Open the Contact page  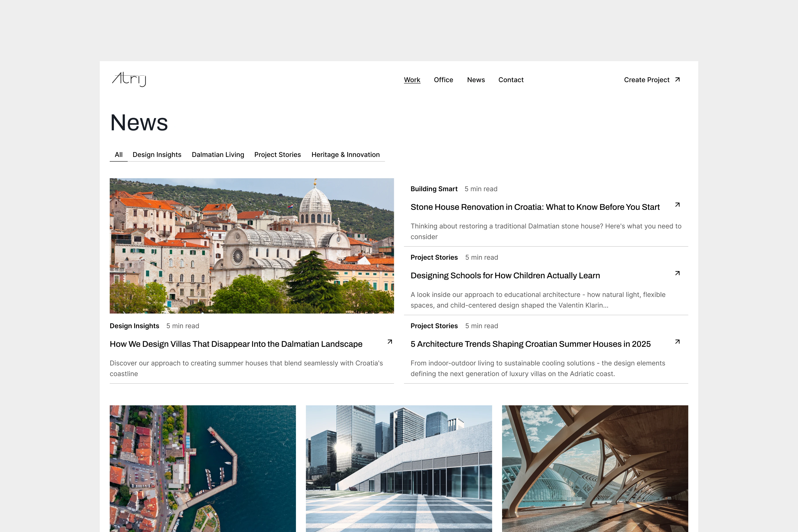coord(511,80)
